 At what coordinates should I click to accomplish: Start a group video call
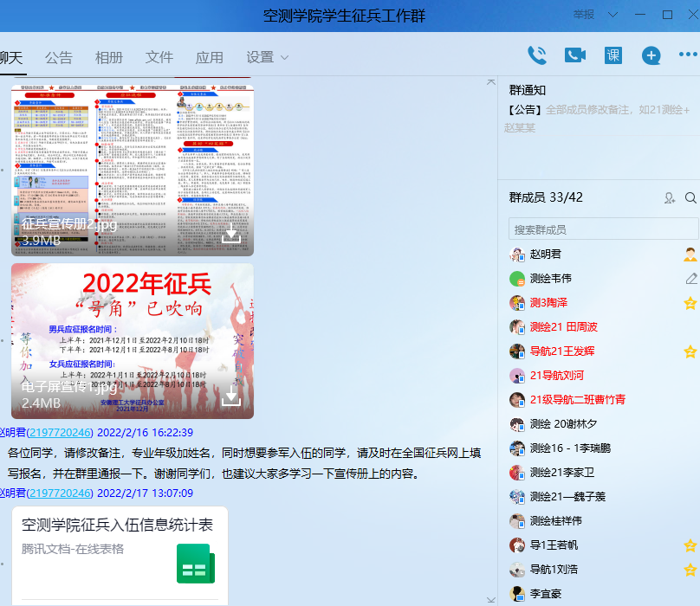[x=575, y=55]
